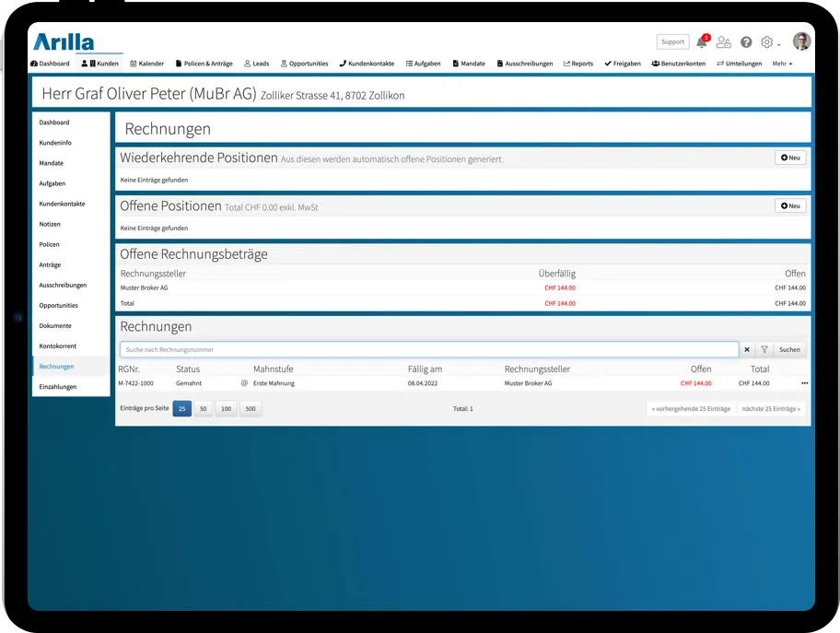
Task: Select Kontokorrent in the sidebar
Action: 58,346
